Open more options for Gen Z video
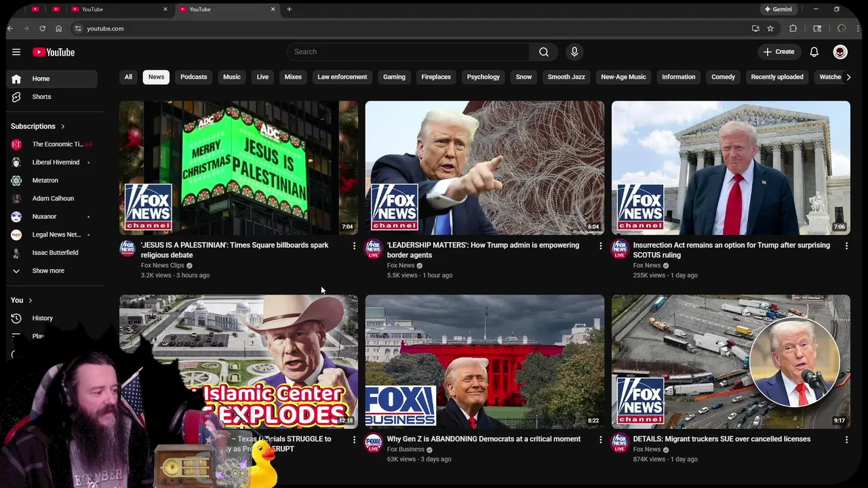This screenshot has height=488, width=868. pyautogui.click(x=600, y=440)
